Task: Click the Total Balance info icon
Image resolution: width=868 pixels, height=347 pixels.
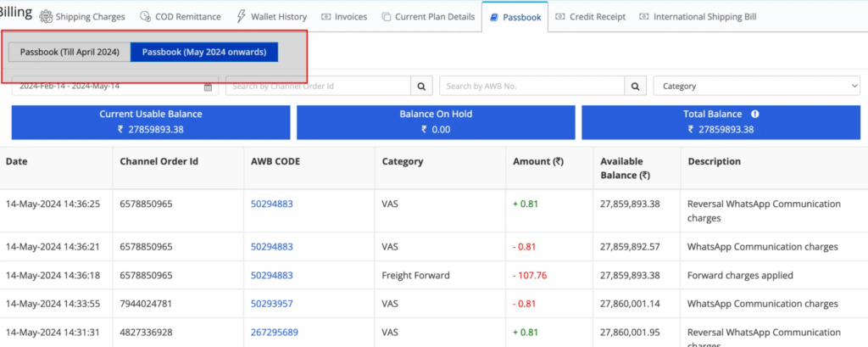Action: tap(754, 114)
